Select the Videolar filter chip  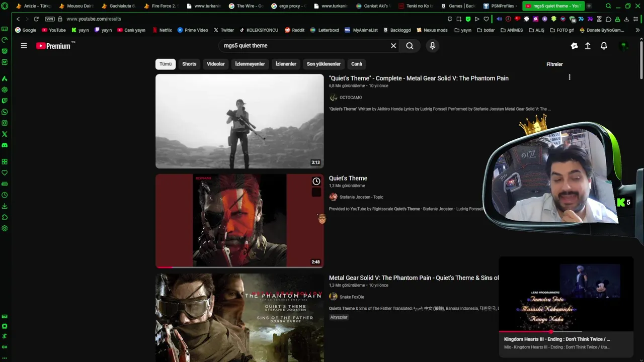[x=216, y=64]
